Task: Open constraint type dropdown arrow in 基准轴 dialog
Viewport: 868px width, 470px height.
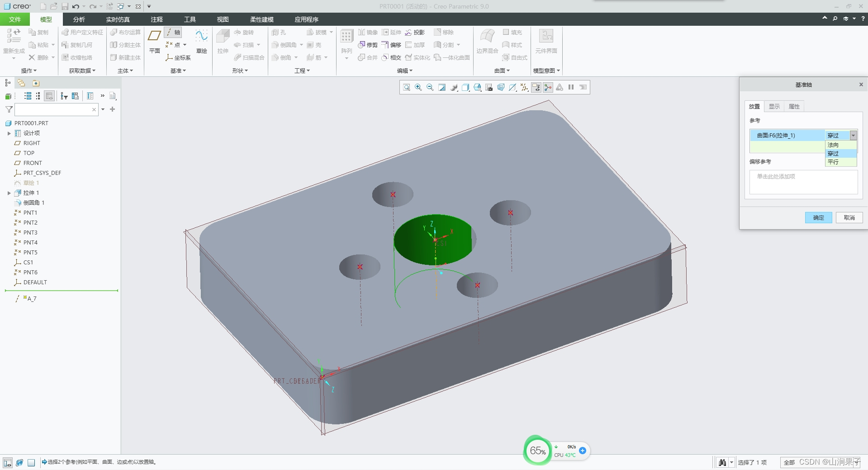Action: [x=853, y=136]
